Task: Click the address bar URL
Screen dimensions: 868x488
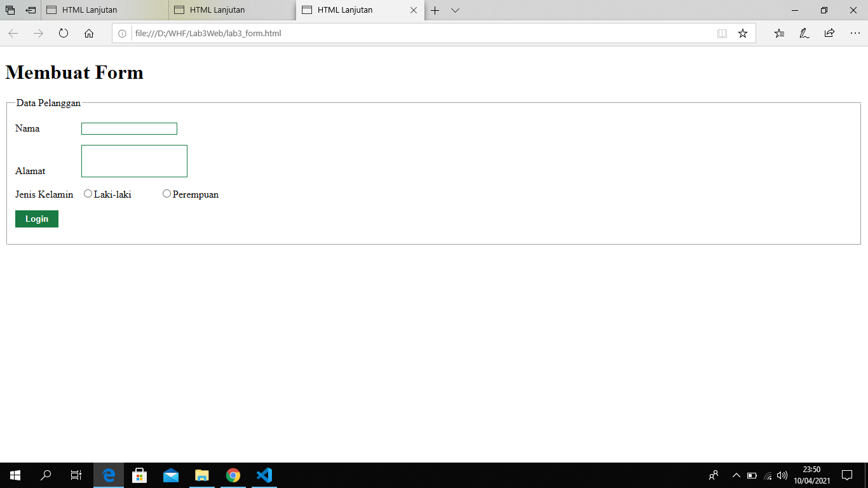Action: pos(208,34)
